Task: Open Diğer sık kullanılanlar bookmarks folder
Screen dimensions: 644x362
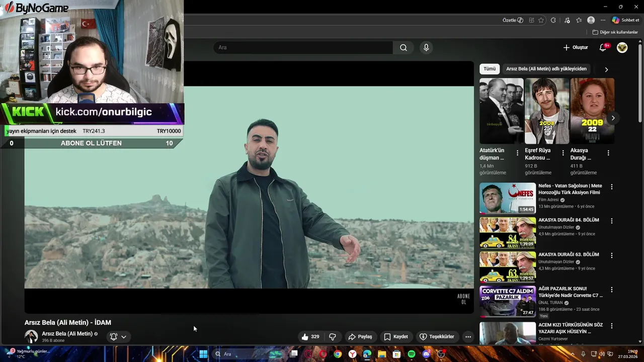Action: (615, 32)
